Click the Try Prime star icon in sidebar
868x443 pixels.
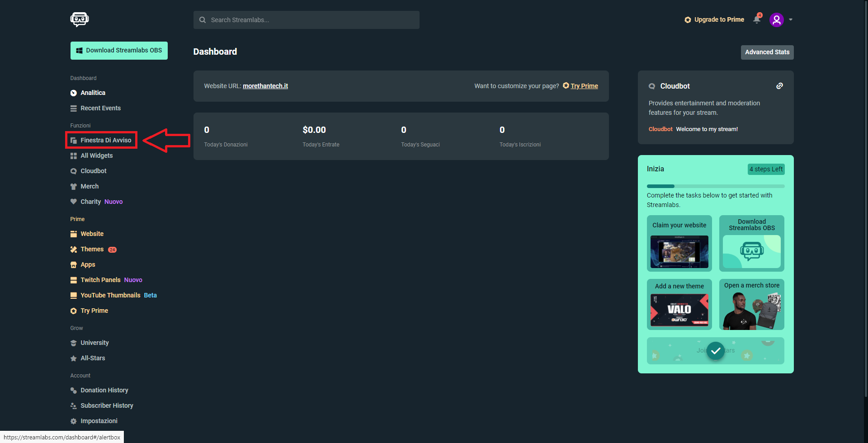(x=73, y=311)
